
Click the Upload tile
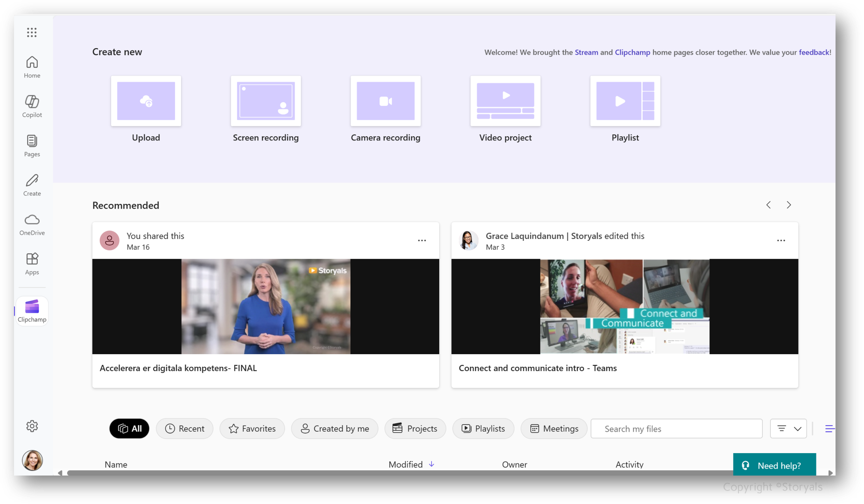click(146, 101)
